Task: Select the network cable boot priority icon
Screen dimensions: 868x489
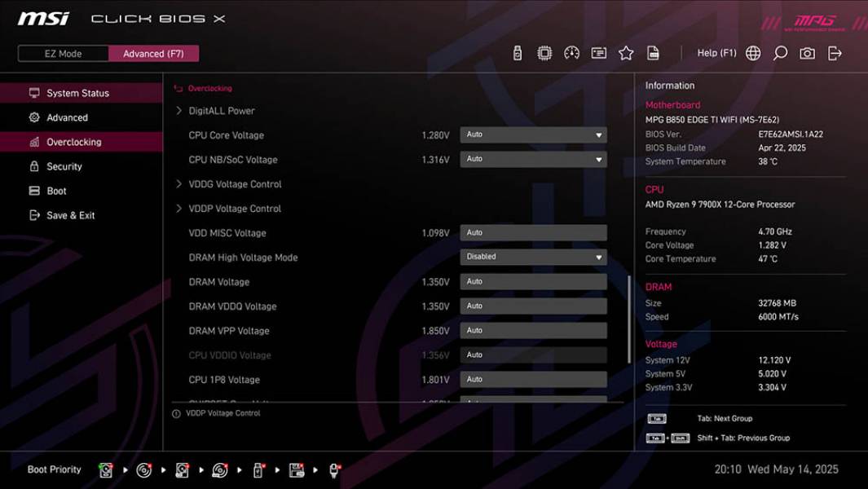Action: (334, 469)
